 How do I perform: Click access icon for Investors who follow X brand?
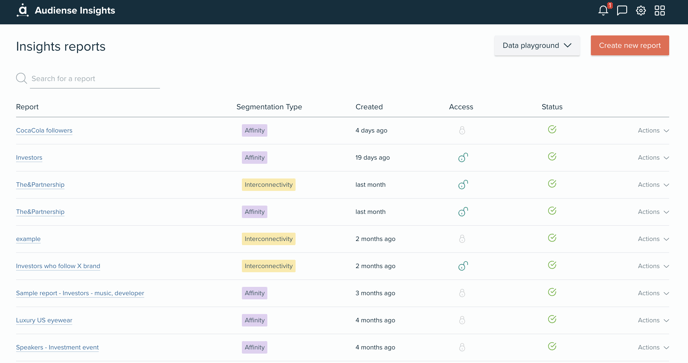[x=463, y=266]
